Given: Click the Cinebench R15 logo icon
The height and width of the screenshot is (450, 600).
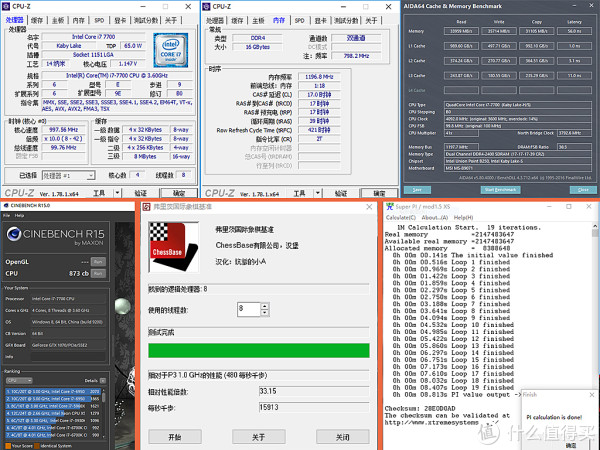Looking at the screenshot, I should 14,233.
